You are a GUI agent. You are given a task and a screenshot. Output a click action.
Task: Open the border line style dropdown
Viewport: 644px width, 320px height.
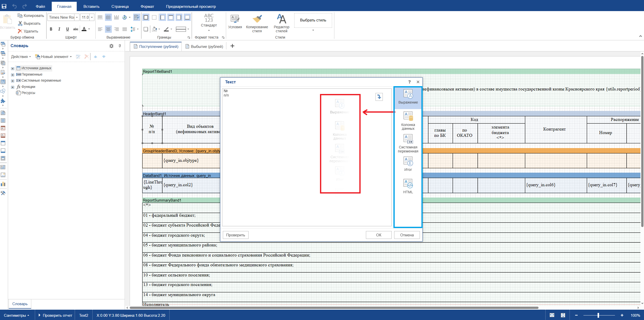182,29
